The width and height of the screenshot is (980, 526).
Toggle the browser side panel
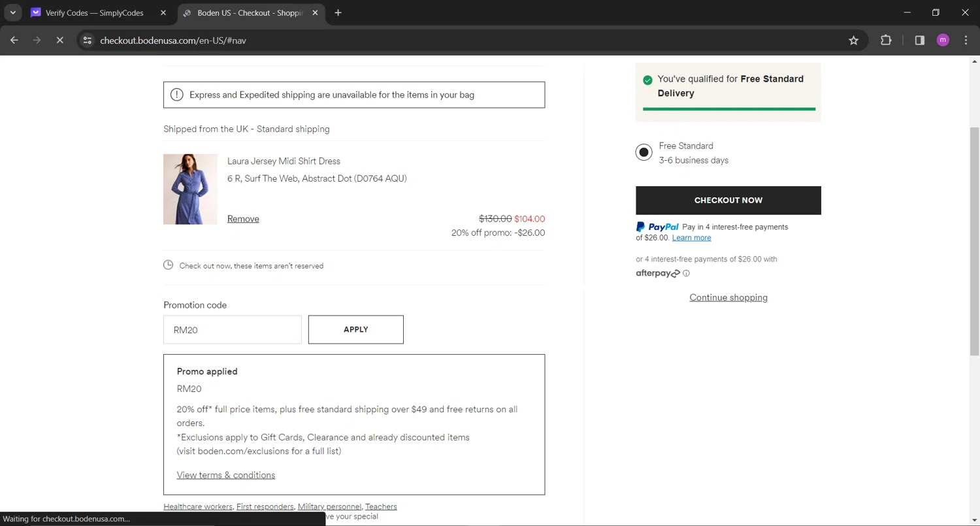920,41
